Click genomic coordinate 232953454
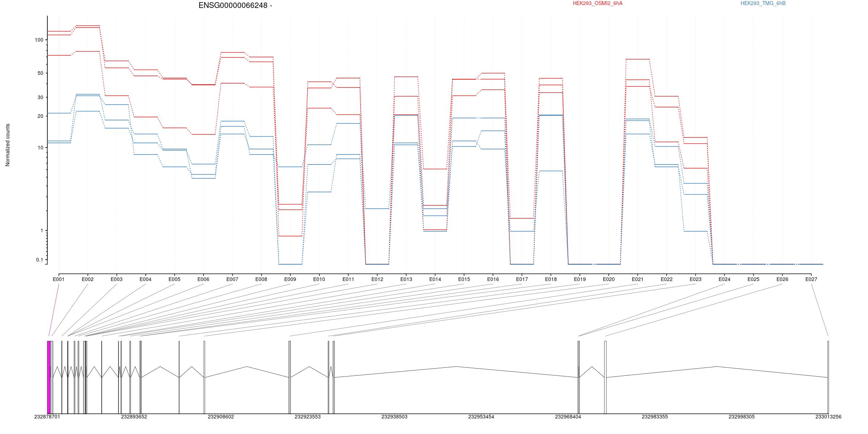The width and height of the screenshot is (868, 434). coord(481,417)
